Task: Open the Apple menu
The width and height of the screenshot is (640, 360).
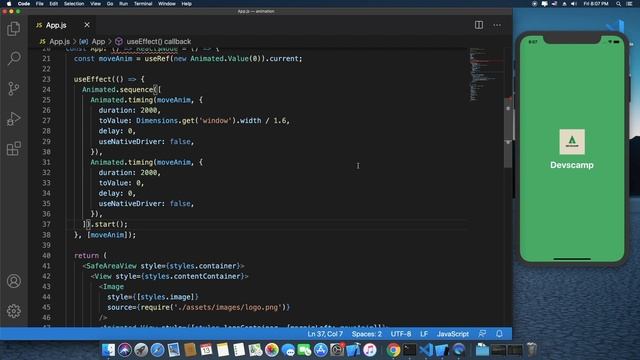Action: click(8, 4)
